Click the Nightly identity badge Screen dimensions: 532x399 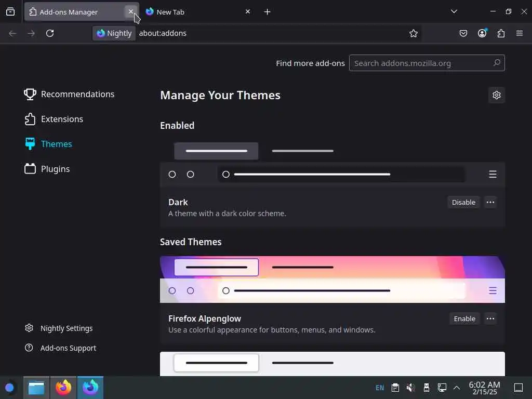tap(114, 33)
